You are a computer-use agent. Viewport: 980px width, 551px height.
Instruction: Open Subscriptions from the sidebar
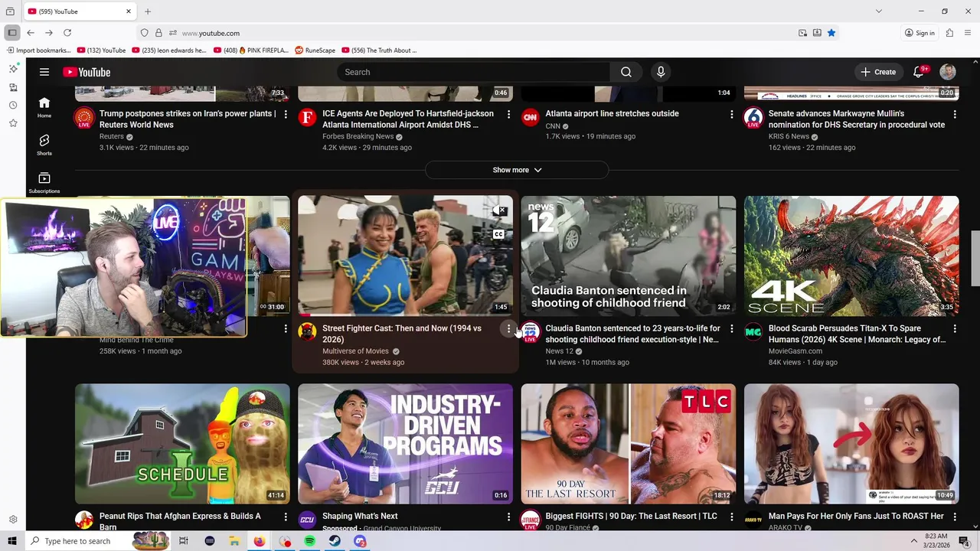pyautogui.click(x=44, y=182)
